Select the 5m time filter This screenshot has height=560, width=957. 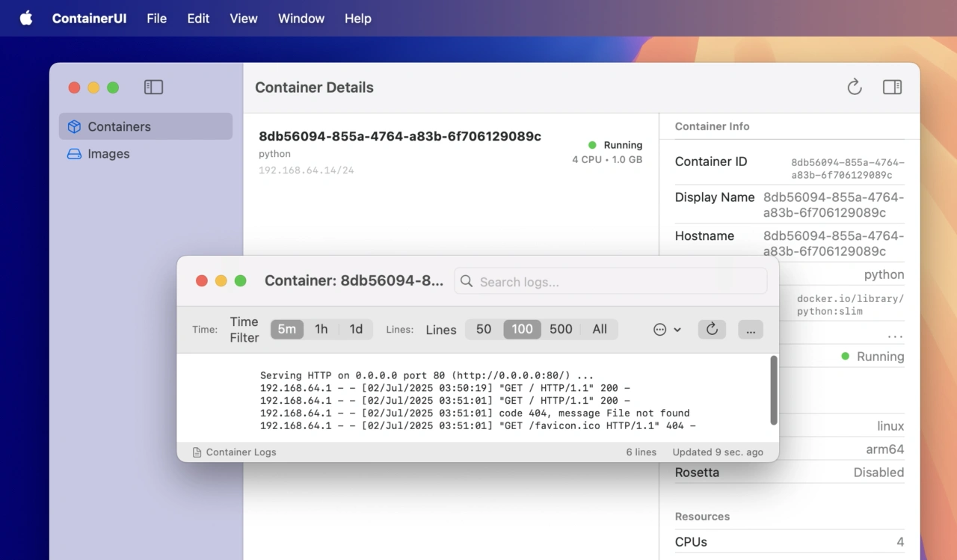point(287,329)
